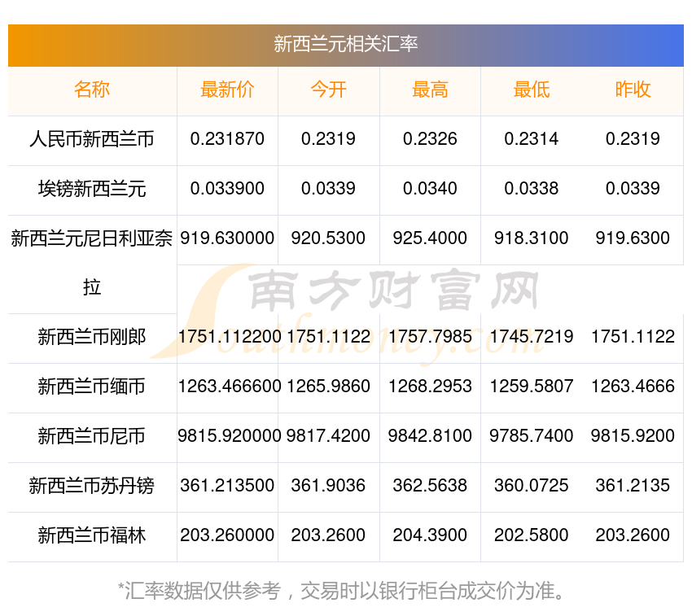This screenshot has height=616, width=692.
Task: Select opening value 920.5300
Action: (328, 238)
